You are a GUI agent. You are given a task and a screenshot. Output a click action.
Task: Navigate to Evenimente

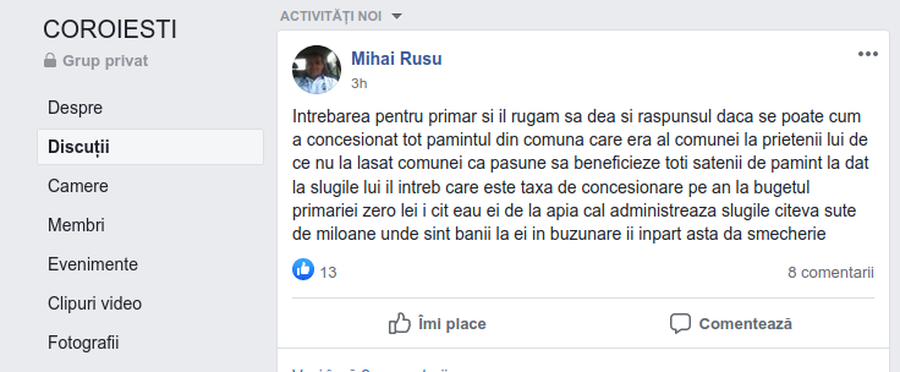tap(93, 264)
